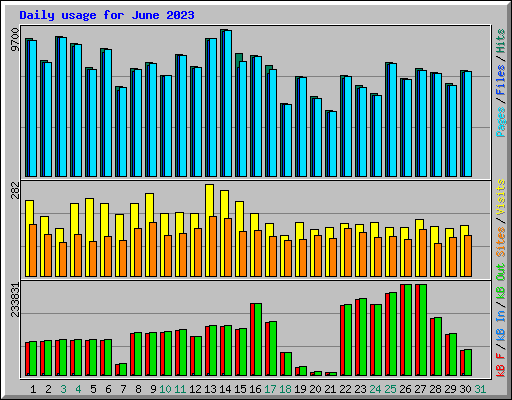
Task: Click the green kB Out bar for day 16
Action: click(258, 339)
